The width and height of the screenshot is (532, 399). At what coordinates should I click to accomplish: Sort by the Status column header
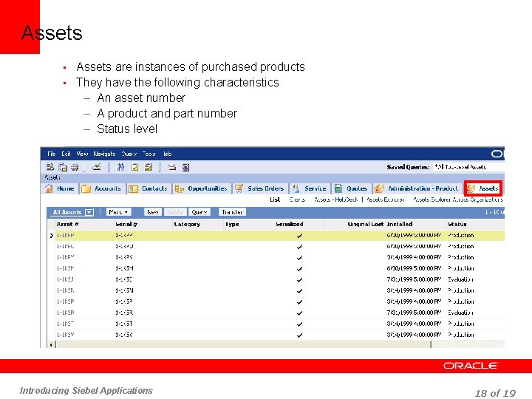457,225
